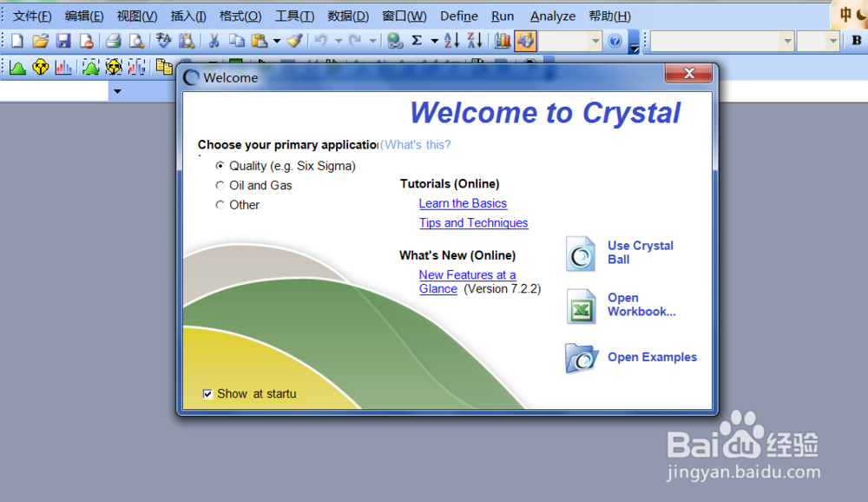
Task: Paste with the clipboard icon
Action: (259, 41)
